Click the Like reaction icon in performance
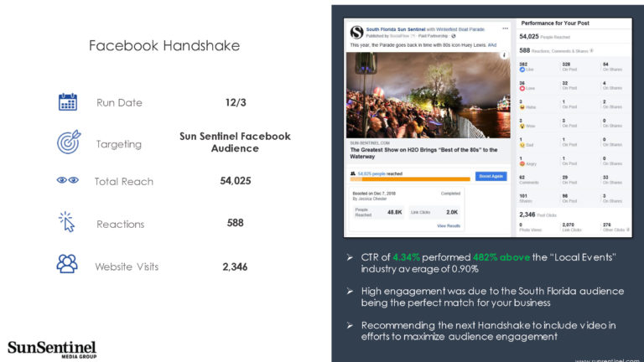Screen dimensions: 644x362 click(x=522, y=70)
